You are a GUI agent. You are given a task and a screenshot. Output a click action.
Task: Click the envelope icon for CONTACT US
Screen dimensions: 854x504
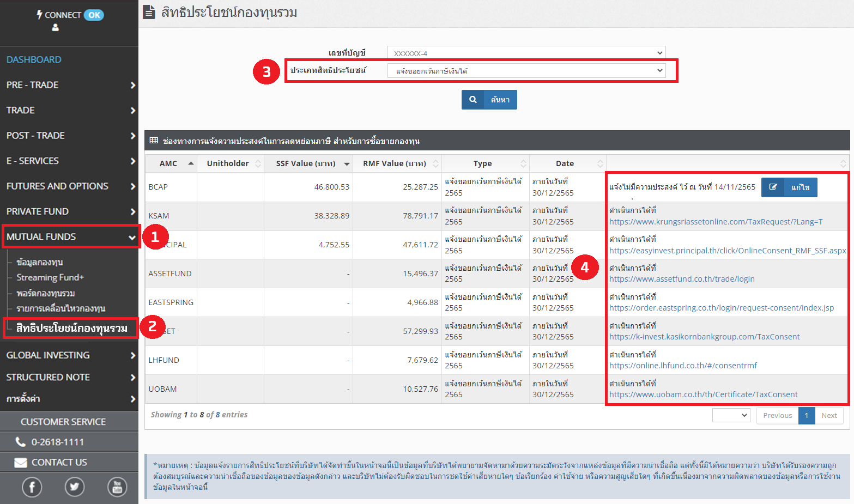(x=21, y=463)
